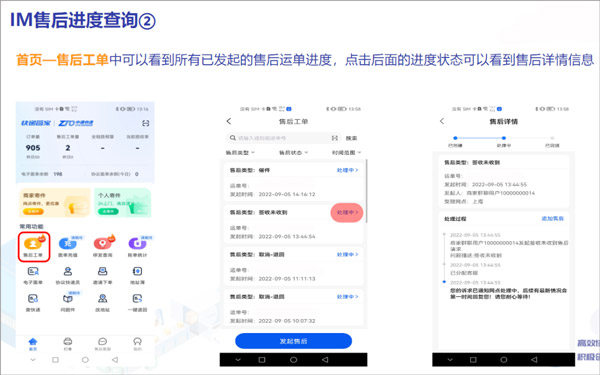Tap the 电子面单 icon

pyautogui.click(x=33, y=276)
